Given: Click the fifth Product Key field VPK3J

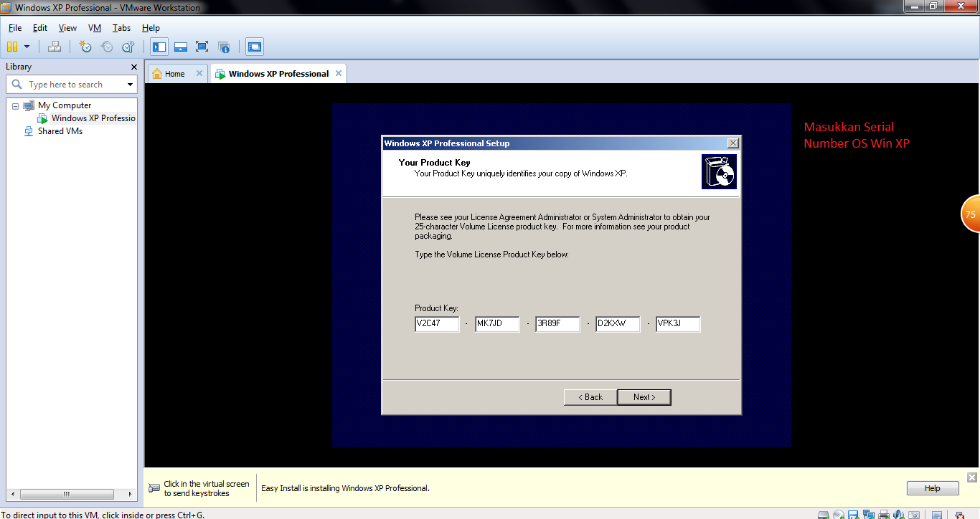Looking at the screenshot, I should point(678,324).
